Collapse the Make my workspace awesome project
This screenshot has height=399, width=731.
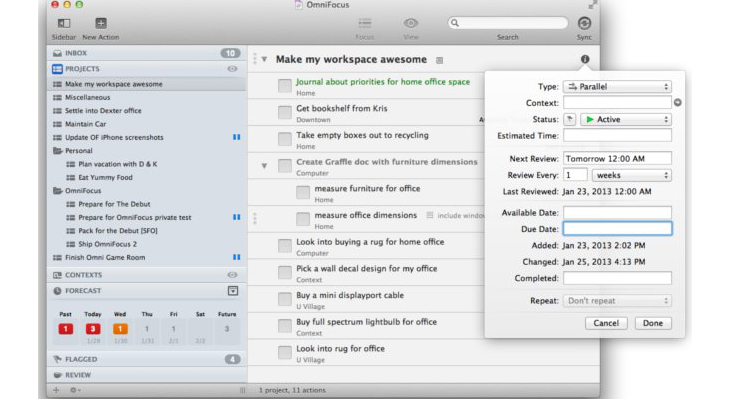264,59
